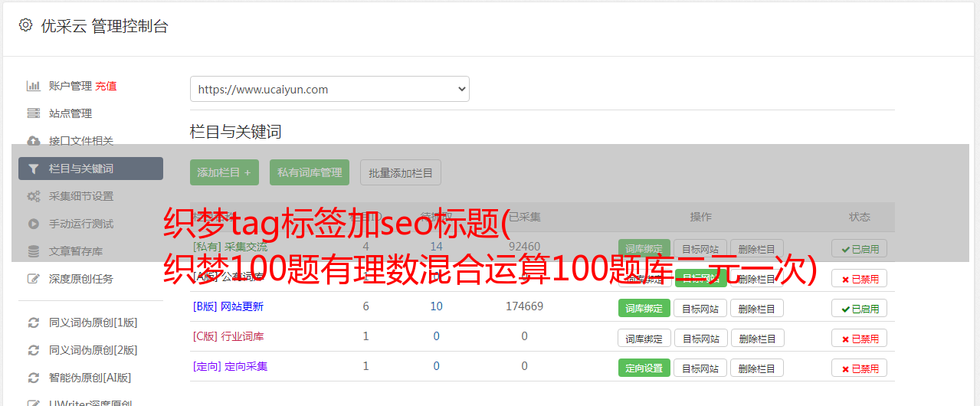Click the 添加栏目 + button
The image size is (980, 406).
pyautogui.click(x=225, y=172)
